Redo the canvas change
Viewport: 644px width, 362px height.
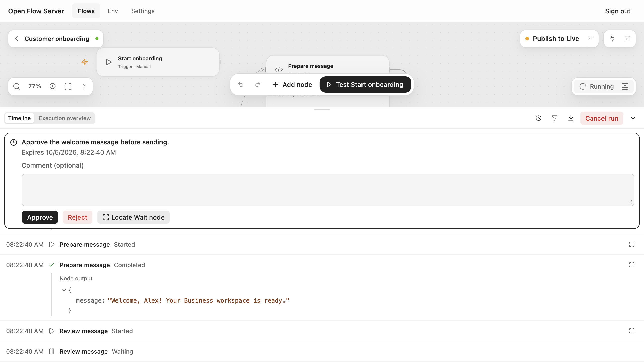258,85
